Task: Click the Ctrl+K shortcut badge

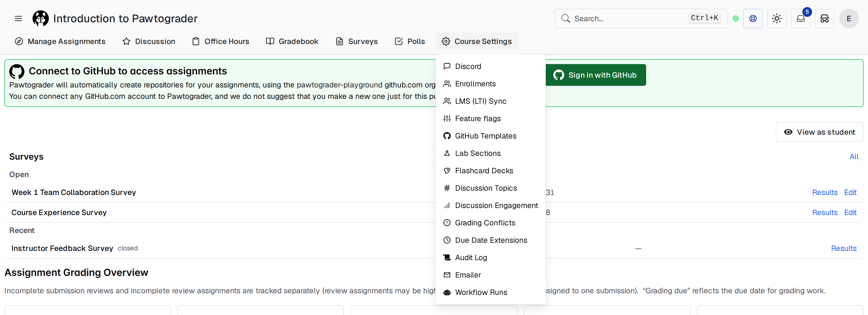Action: [704, 18]
